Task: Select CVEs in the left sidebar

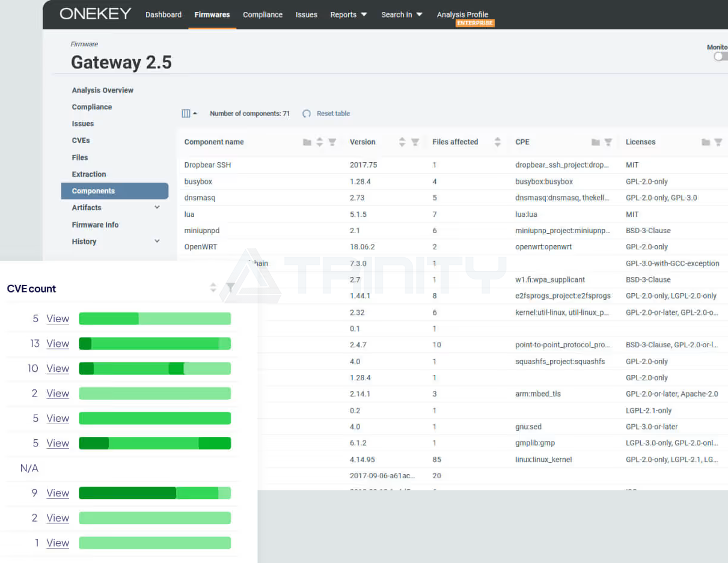Action: (x=81, y=141)
